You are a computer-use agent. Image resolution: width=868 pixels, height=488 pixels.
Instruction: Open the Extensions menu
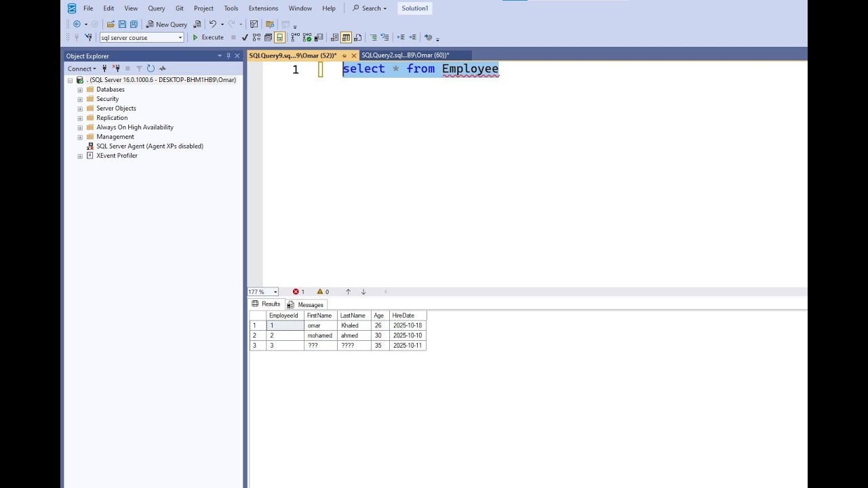263,8
